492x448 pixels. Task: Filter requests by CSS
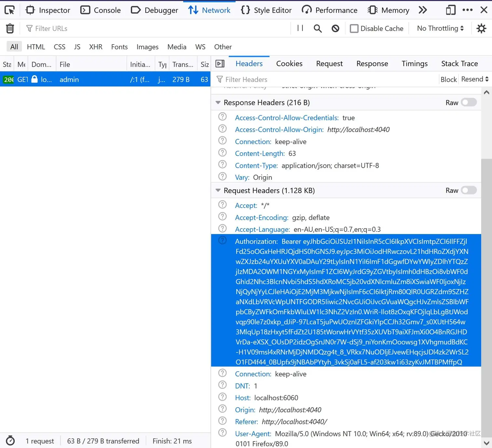coord(60,47)
